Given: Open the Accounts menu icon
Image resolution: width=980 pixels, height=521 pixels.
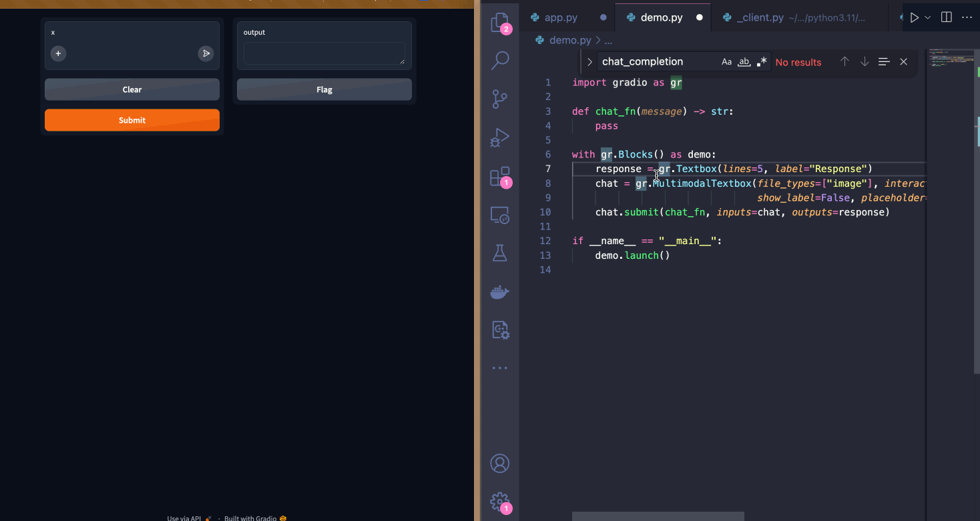Looking at the screenshot, I should (x=499, y=463).
